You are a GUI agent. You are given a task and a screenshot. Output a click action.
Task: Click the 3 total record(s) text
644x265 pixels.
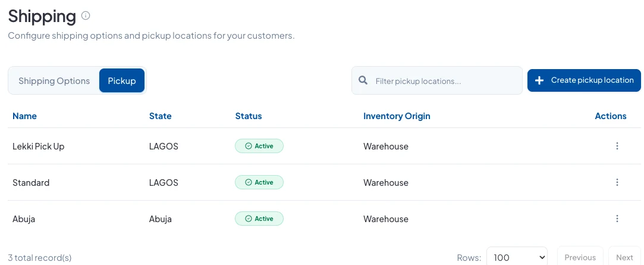click(x=40, y=258)
